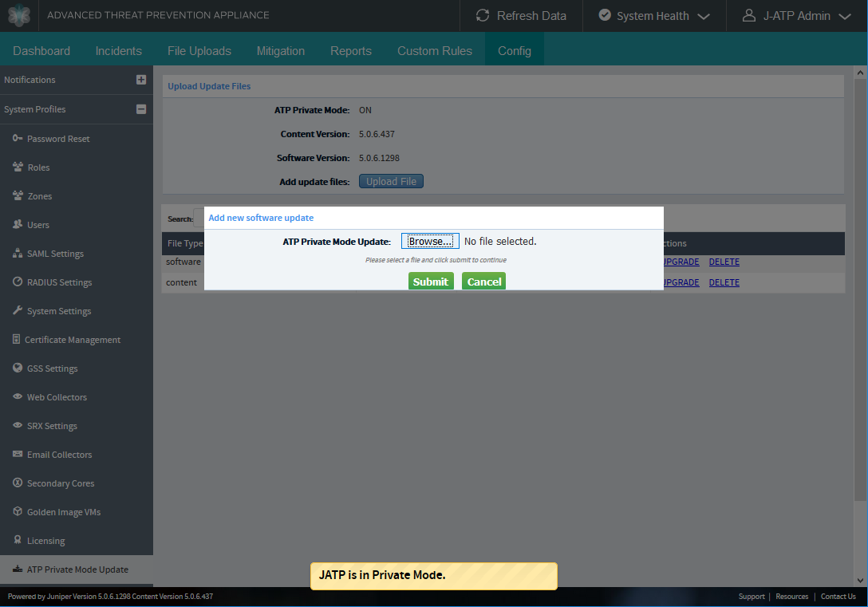Image resolution: width=868 pixels, height=607 pixels.
Task: Open the Contact Us footer link
Action: 838,597
